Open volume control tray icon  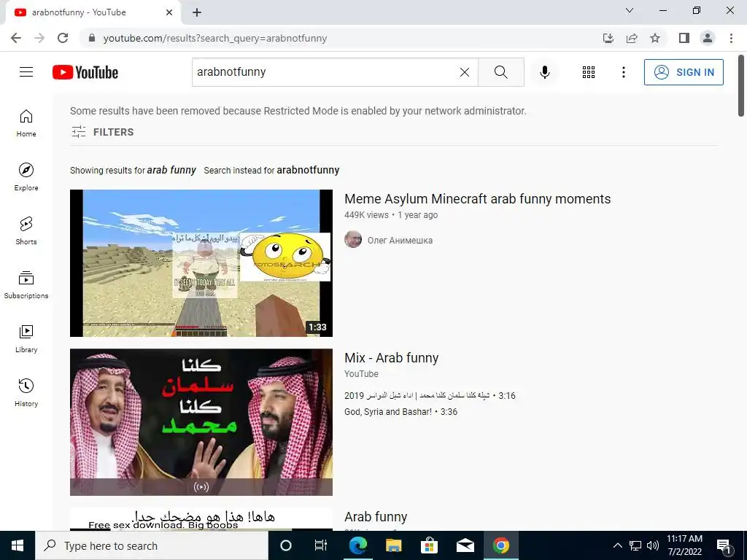point(653,545)
